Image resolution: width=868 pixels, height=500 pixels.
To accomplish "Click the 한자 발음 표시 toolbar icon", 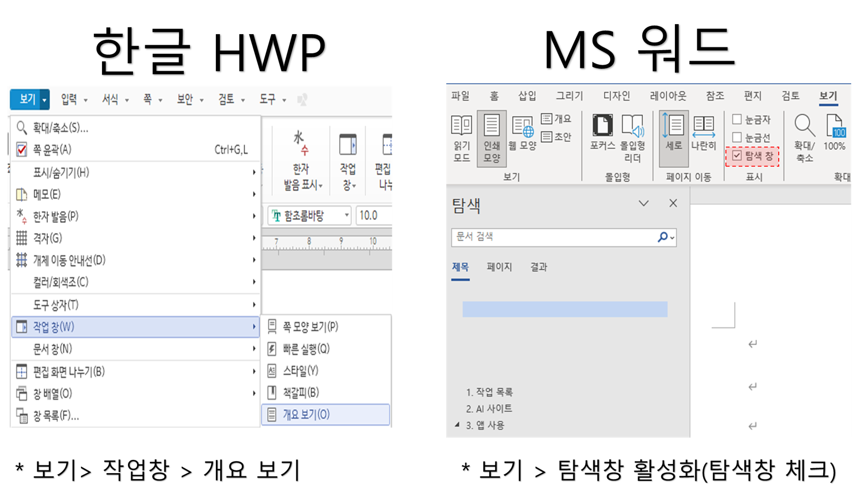I will pyautogui.click(x=302, y=160).
